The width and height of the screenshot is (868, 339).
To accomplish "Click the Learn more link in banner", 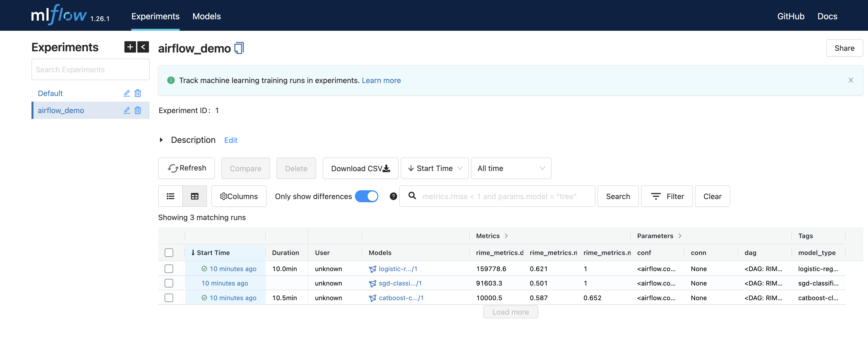I will coord(382,80).
